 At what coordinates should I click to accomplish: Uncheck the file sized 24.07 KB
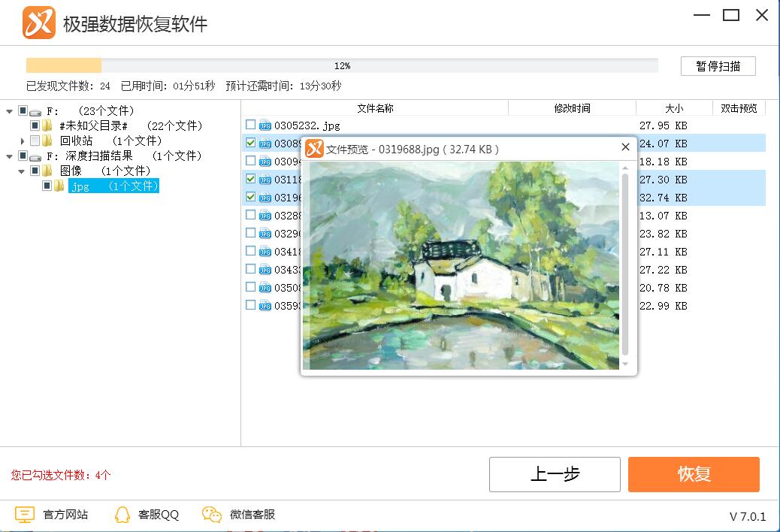(x=251, y=143)
